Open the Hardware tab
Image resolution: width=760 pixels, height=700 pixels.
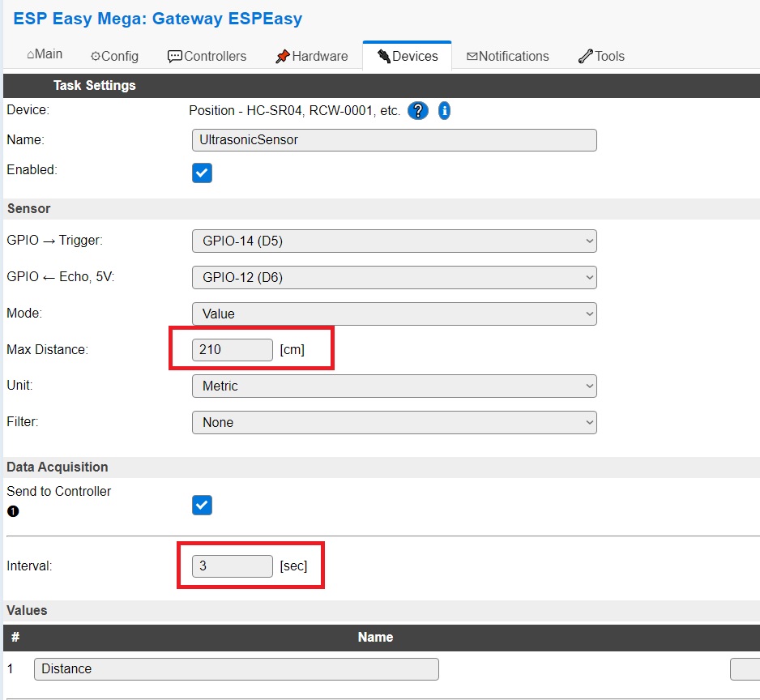pos(312,56)
